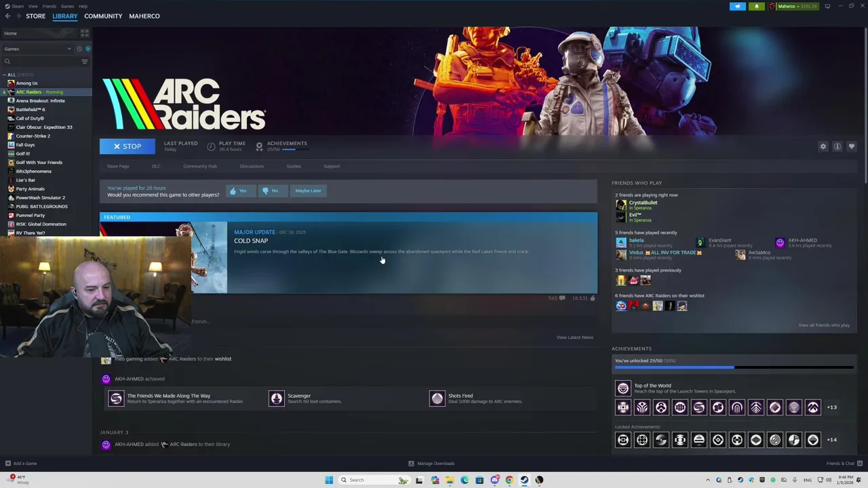Open bakela friend profile

tap(636, 241)
